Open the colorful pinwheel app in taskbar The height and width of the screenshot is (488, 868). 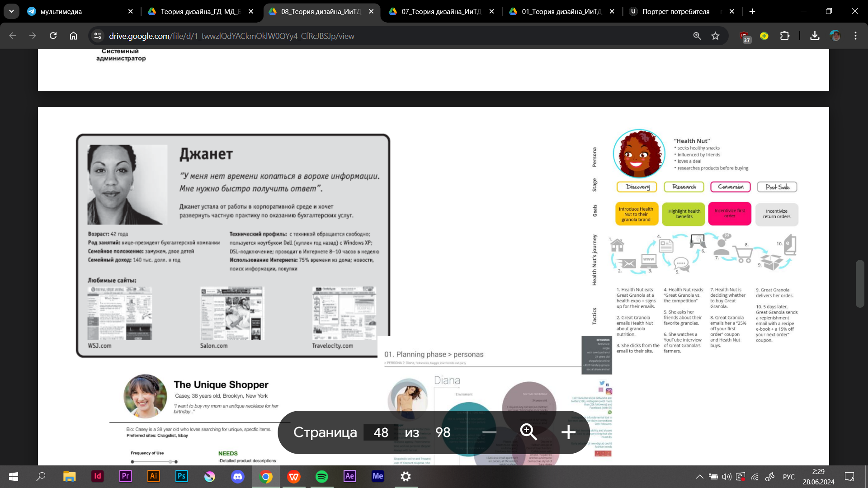click(x=209, y=476)
